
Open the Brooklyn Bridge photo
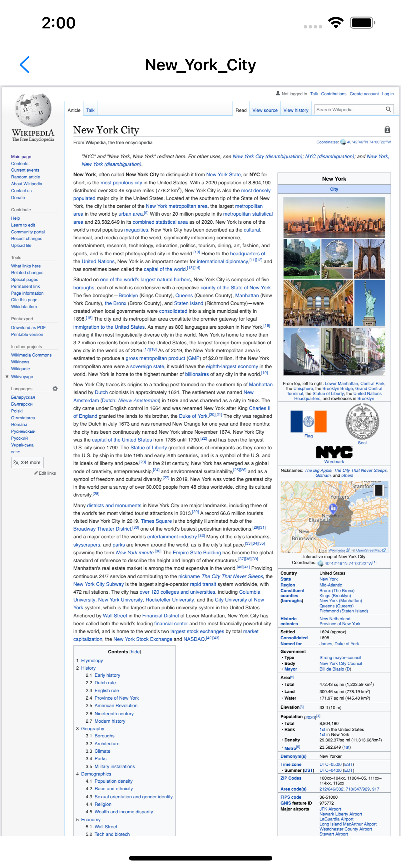coord(369,258)
